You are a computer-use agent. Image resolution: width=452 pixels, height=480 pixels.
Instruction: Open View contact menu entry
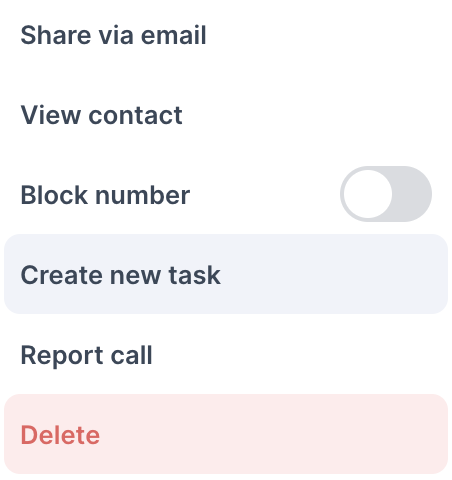click(226, 115)
